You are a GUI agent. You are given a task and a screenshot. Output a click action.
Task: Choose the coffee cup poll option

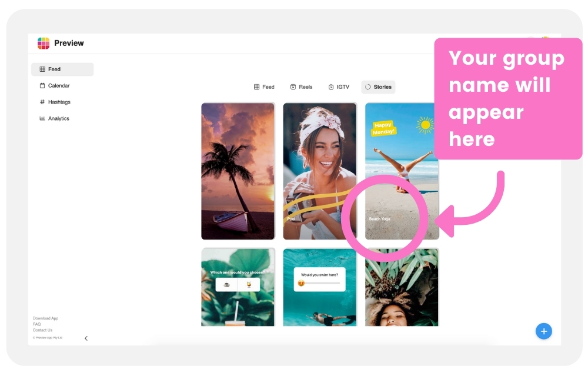point(226,285)
